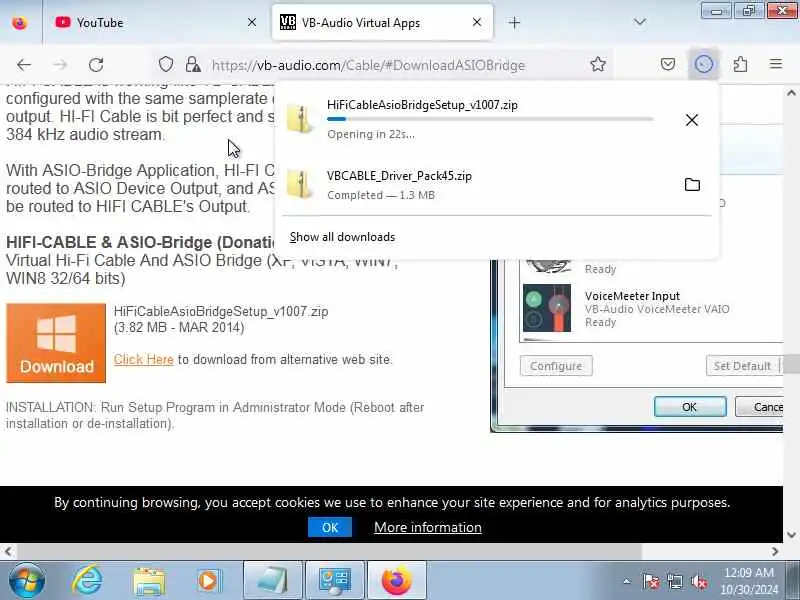800x600 pixels.
Task: Click Configure in the sound dialog image
Action: (x=556, y=366)
